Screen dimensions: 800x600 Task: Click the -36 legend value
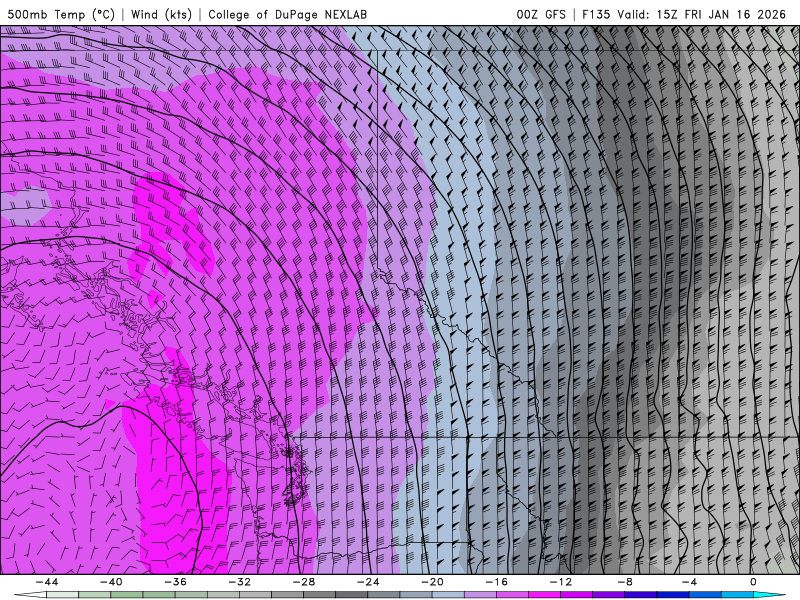[175, 582]
